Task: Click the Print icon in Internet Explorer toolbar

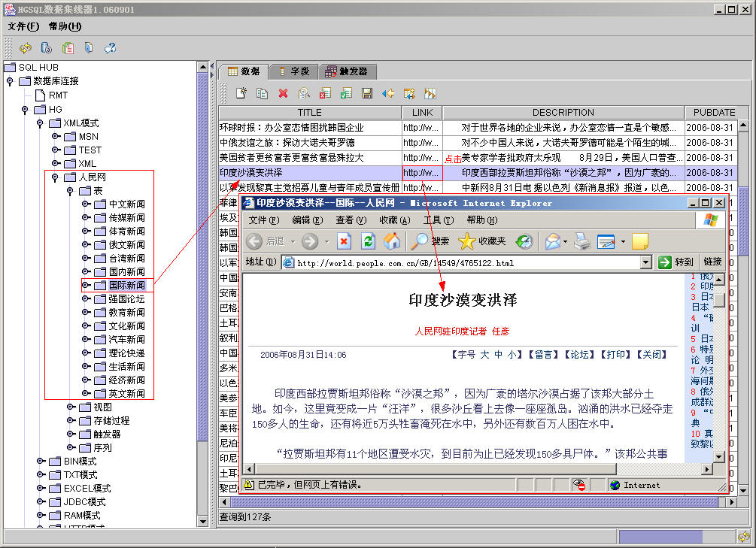Action: click(582, 241)
